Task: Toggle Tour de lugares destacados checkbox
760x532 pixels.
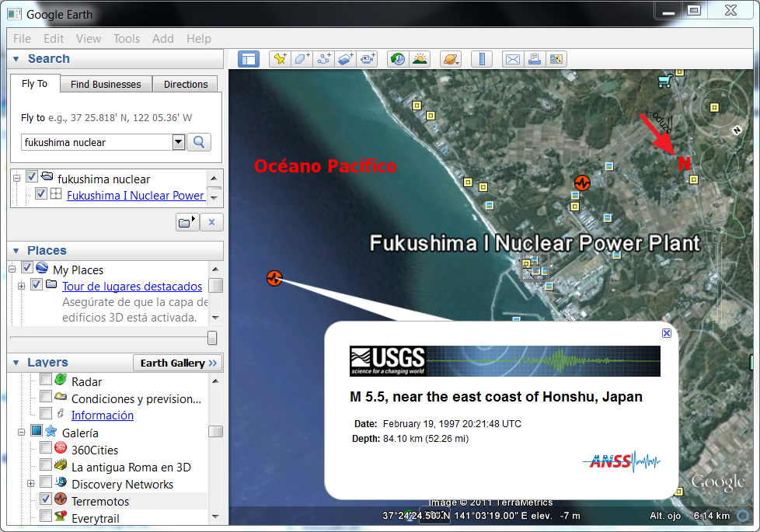Action: coord(37,284)
